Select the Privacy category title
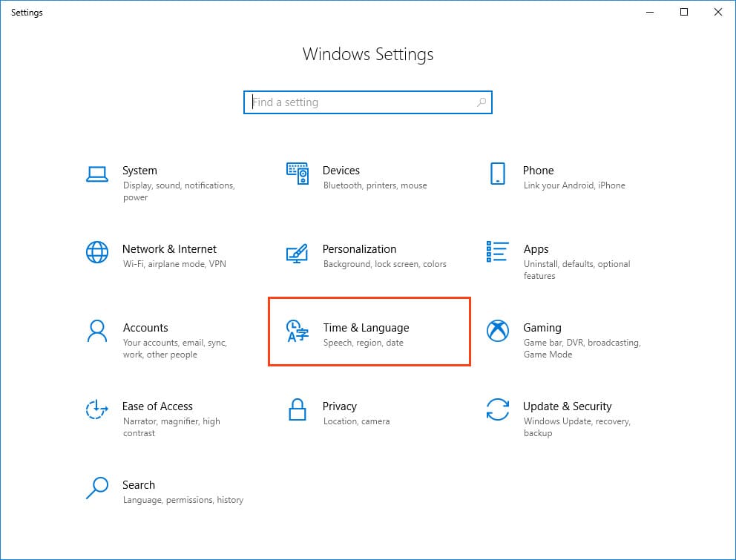The height and width of the screenshot is (560, 736). (339, 406)
